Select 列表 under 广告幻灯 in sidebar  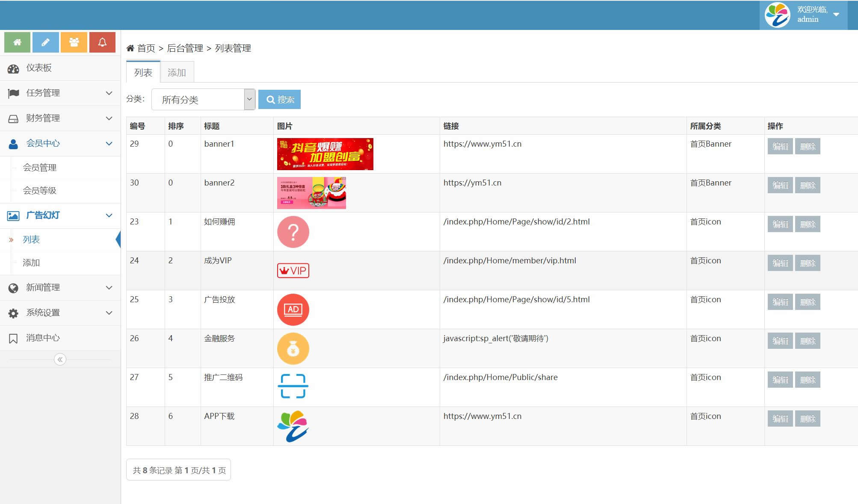(31, 239)
